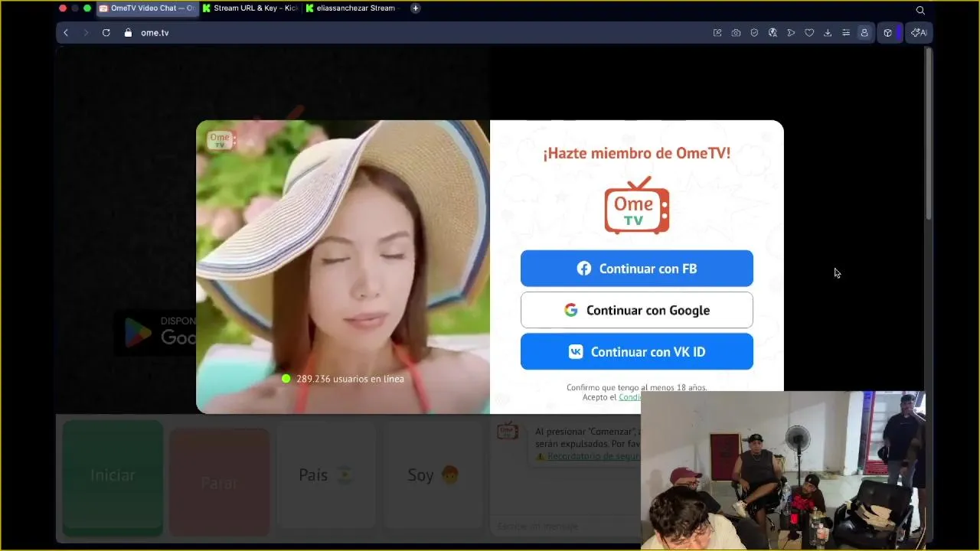Image resolution: width=980 pixels, height=551 pixels.
Task: Open the AI assistant button
Action: pyautogui.click(x=919, y=33)
